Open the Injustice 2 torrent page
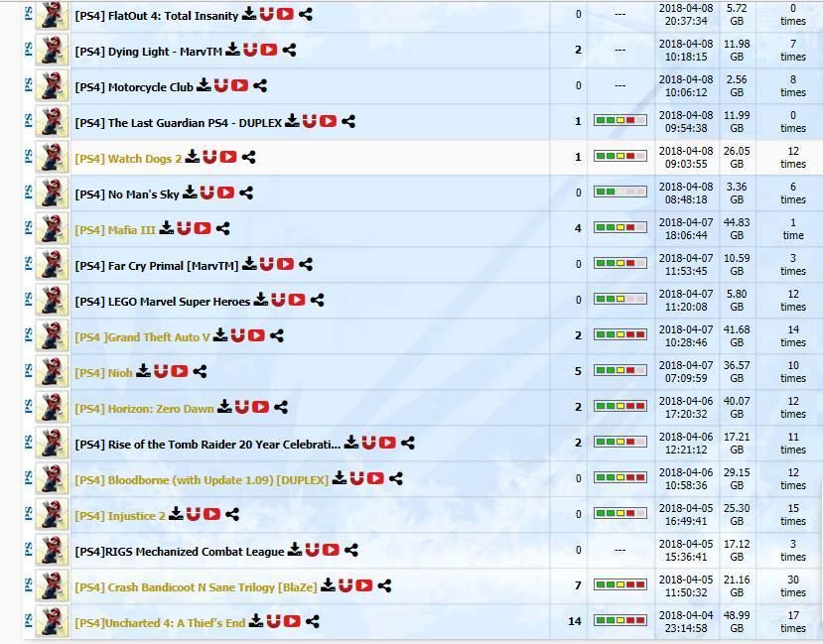 [x=120, y=516]
